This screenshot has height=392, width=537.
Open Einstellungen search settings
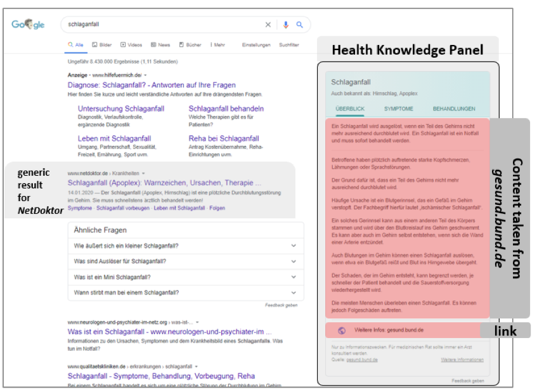click(x=256, y=45)
